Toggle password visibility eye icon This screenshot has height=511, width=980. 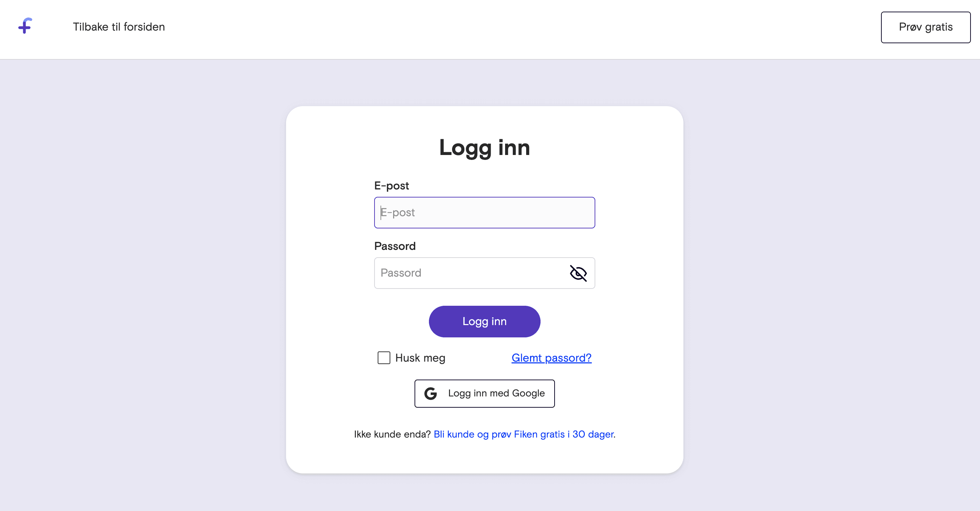tap(578, 273)
